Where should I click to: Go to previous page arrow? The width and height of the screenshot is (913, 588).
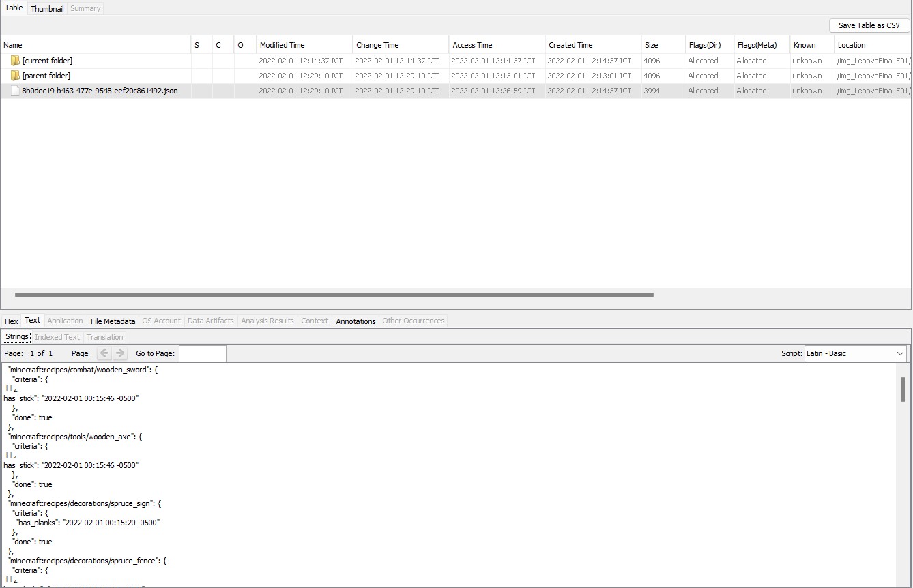pos(104,353)
